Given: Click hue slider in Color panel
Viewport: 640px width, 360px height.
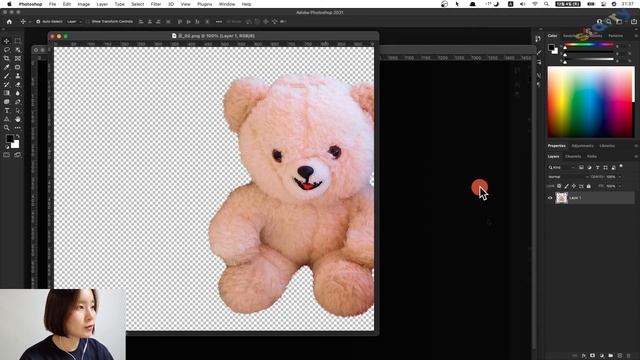Looking at the screenshot, I should [589, 44].
